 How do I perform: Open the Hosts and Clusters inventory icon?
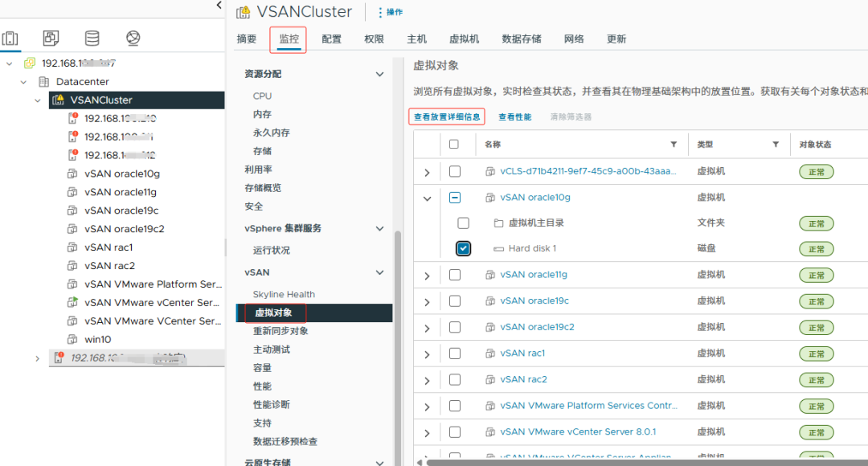click(x=10, y=39)
